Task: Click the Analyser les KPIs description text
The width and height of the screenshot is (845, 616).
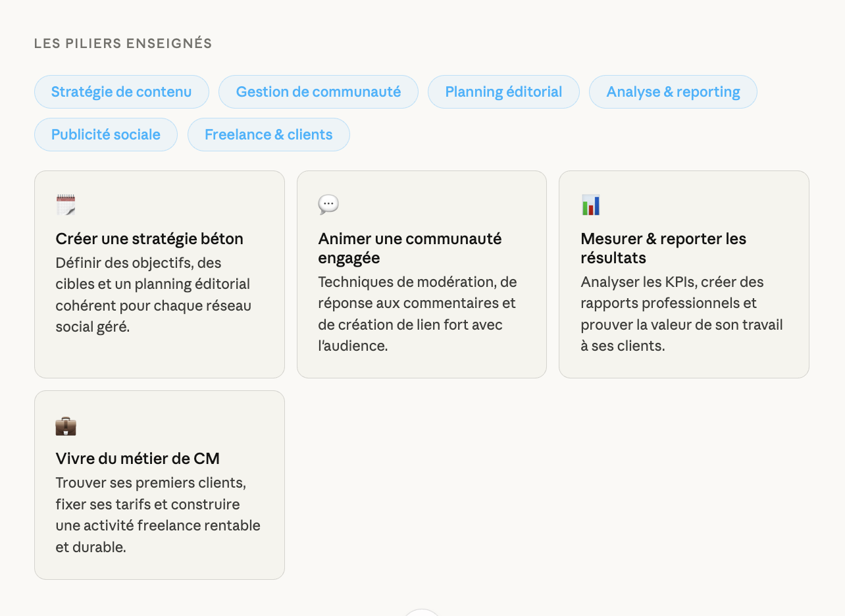Action: click(681, 314)
